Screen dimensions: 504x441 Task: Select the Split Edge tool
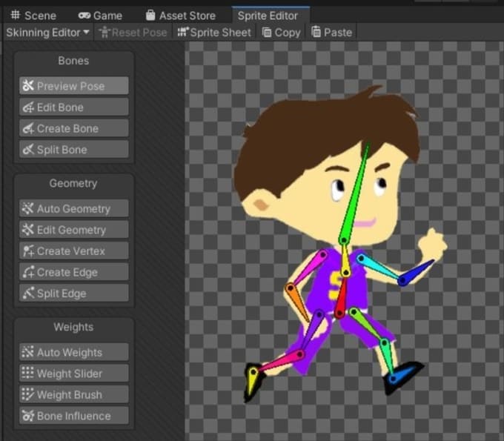click(x=74, y=294)
